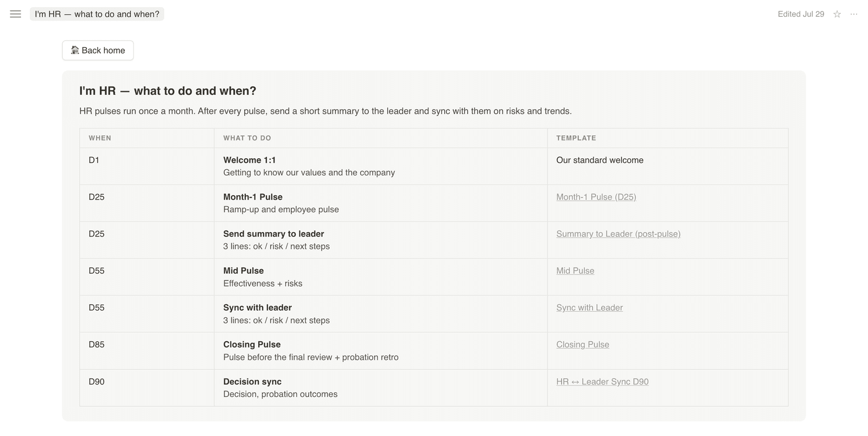Select the Month-1 Pulse bold title
This screenshot has height=436, width=868.
click(253, 197)
